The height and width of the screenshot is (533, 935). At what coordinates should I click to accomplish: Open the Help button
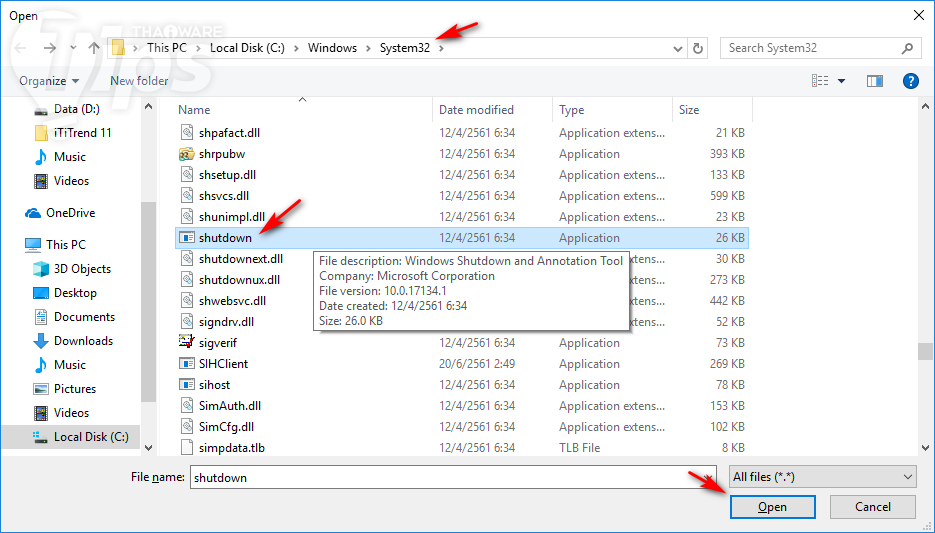(911, 81)
